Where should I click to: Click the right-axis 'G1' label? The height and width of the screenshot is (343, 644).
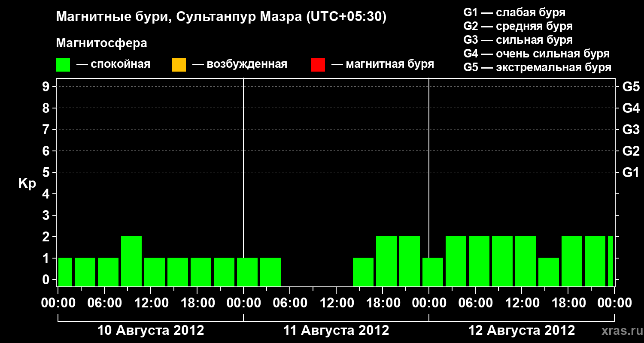click(x=631, y=172)
